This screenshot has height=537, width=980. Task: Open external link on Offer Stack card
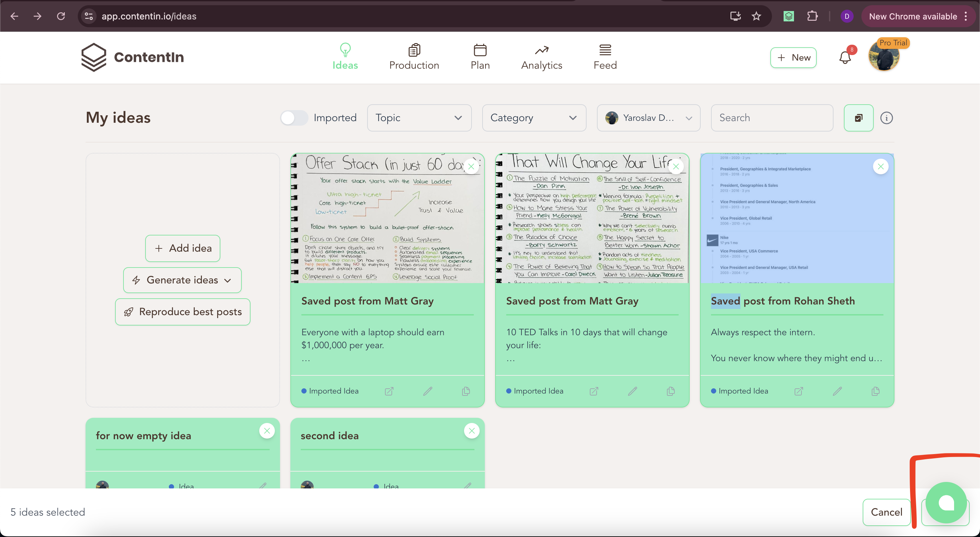389,391
